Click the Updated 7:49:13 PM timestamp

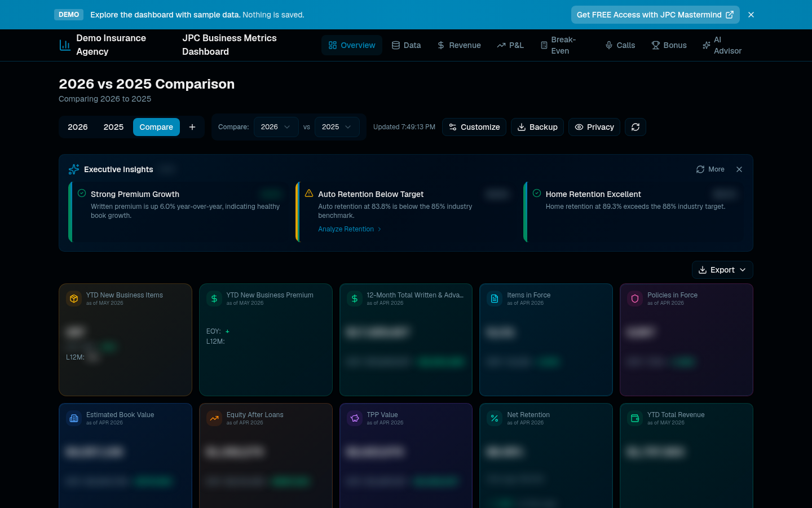coord(404,127)
